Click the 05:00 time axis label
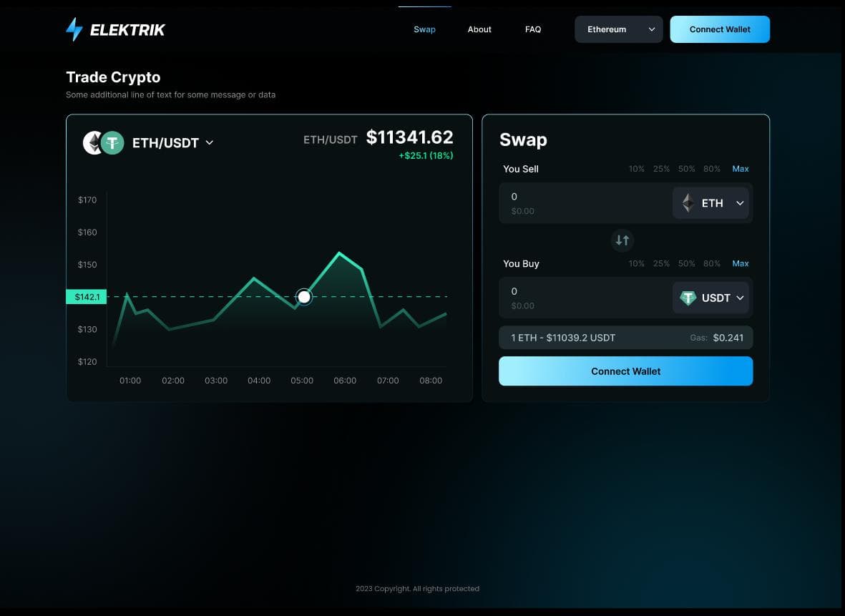The image size is (845, 616). [x=302, y=381]
